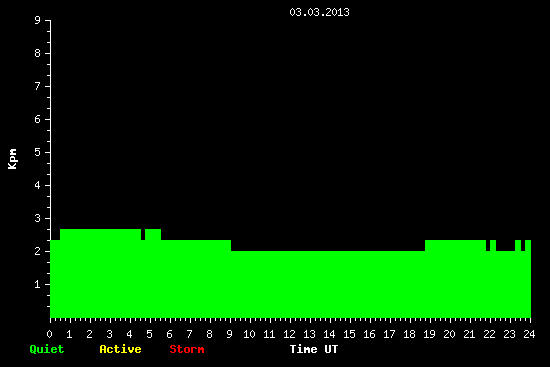Viewport: 550px width, 367px height.
Task: Click the 1 on the Kpm axis
Action: (38, 284)
